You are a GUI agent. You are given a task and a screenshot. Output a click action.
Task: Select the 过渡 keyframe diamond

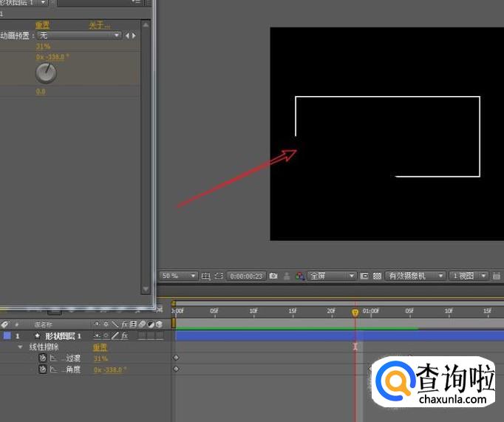(176, 358)
